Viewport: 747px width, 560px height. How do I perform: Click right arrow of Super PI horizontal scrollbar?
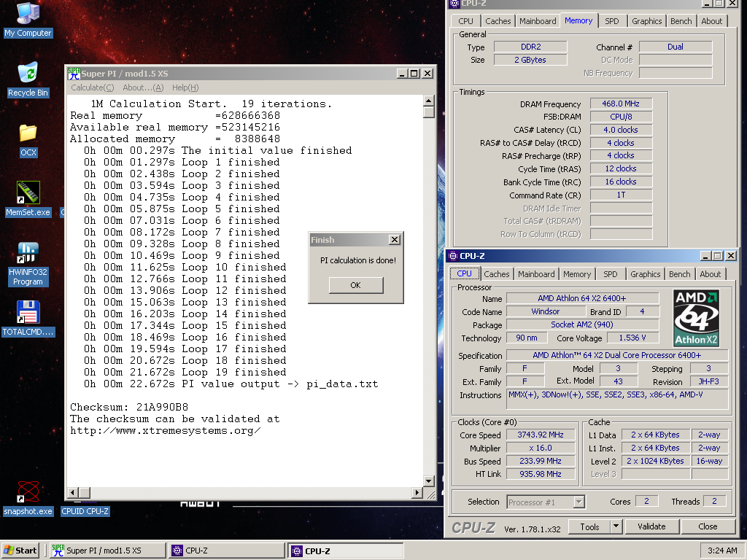click(x=417, y=493)
